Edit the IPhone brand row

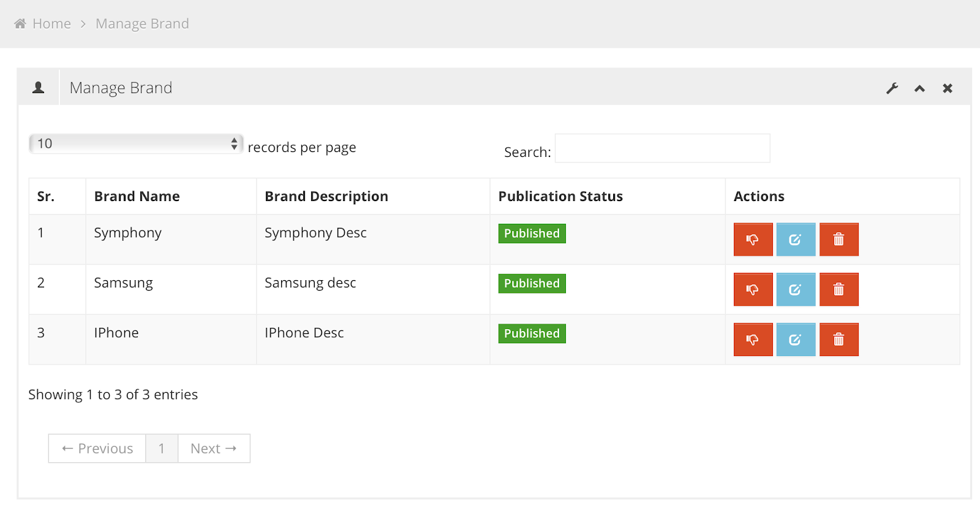tap(796, 340)
